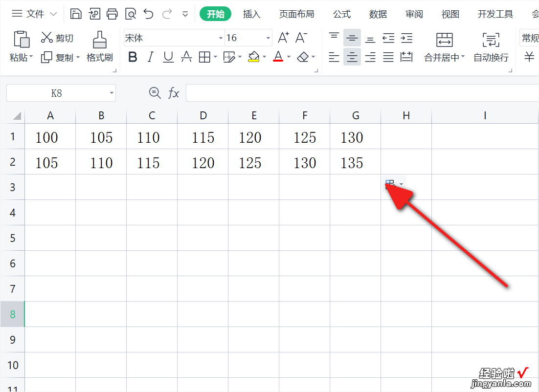Toggle right alignment
Screen dimensions: 539x392
(370, 57)
